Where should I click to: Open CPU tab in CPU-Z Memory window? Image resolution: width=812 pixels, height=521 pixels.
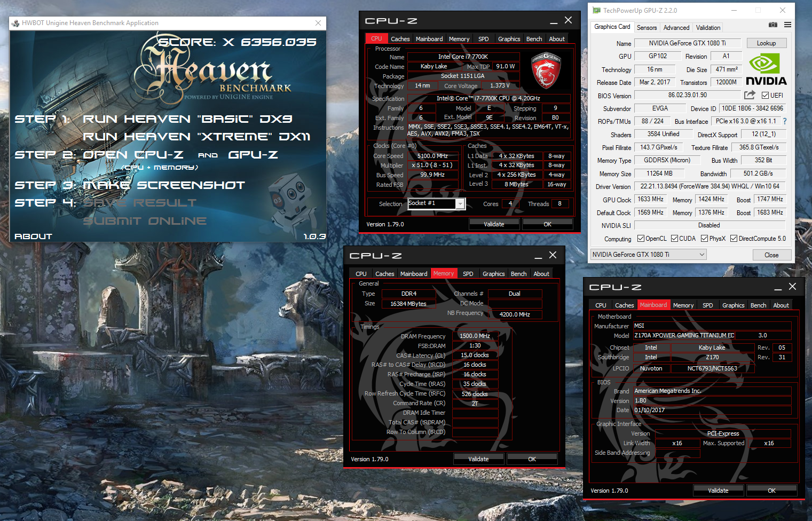tap(361, 274)
